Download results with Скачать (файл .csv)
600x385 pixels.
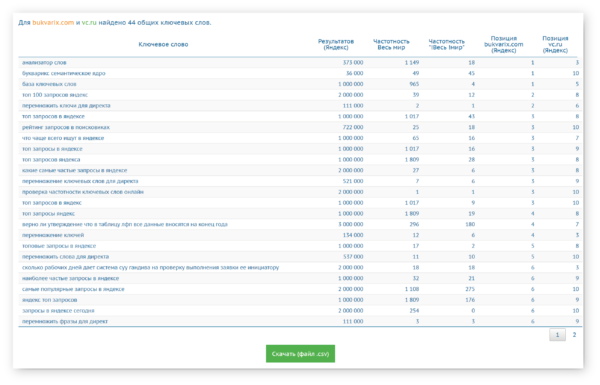tap(300, 354)
